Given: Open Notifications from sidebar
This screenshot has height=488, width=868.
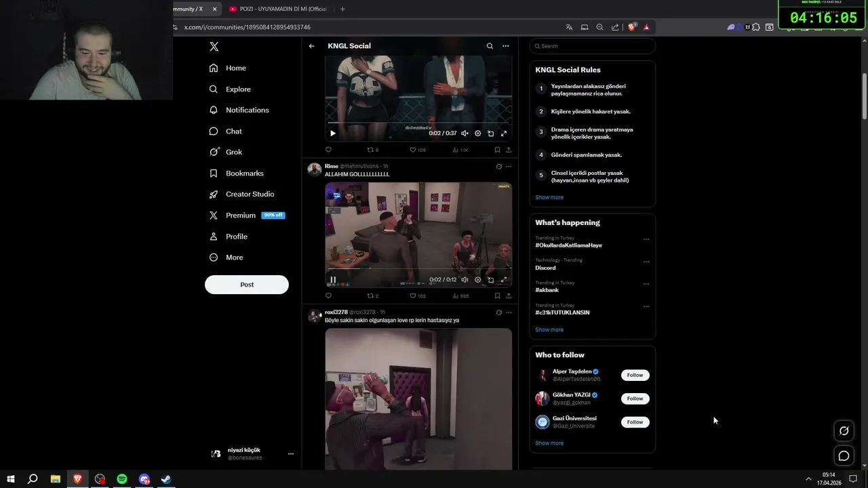Looking at the screenshot, I should tap(239, 110).
